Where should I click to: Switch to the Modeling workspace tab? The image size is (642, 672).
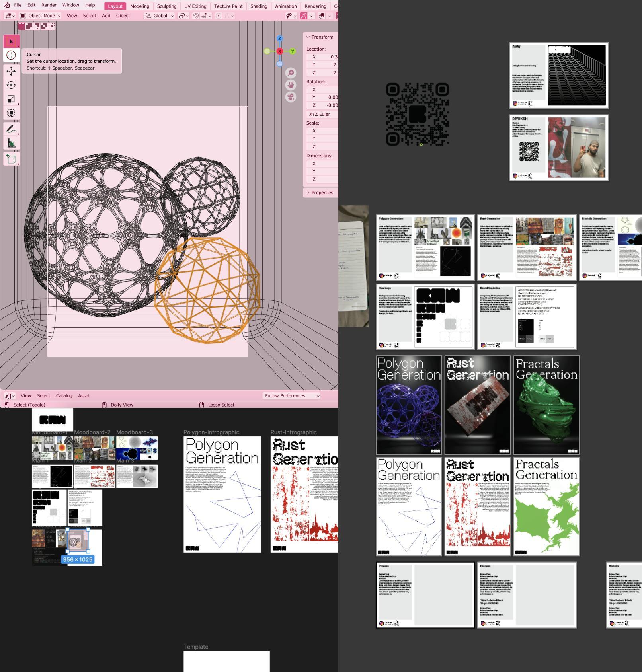point(140,6)
